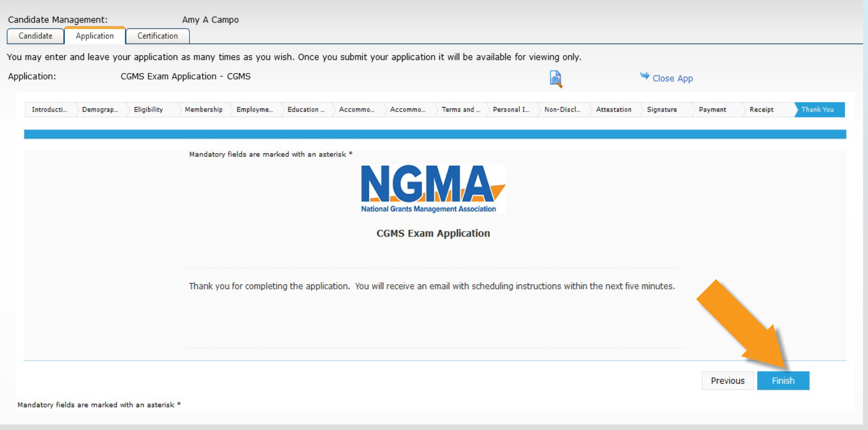Select the Application tab
The height and width of the screenshot is (430, 868).
pyautogui.click(x=95, y=36)
